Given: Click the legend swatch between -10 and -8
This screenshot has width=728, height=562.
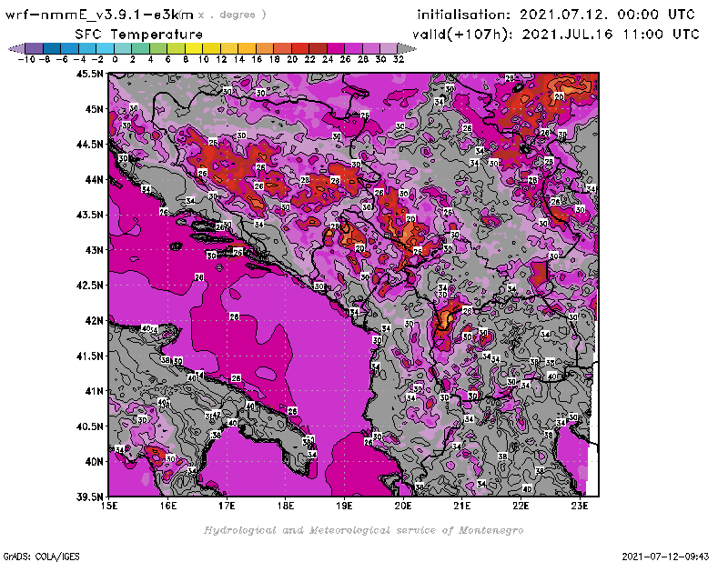Looking at the screenshot, I should [x=35, y=48].
